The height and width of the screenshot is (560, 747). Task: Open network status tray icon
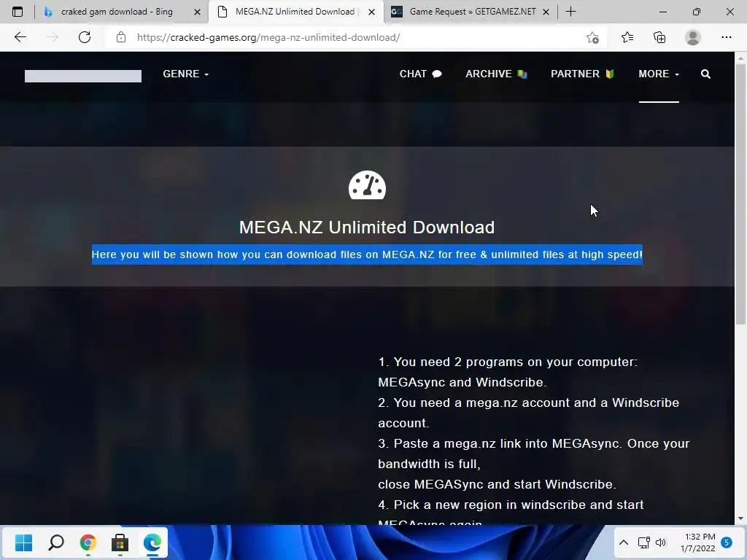click(644, 542)
